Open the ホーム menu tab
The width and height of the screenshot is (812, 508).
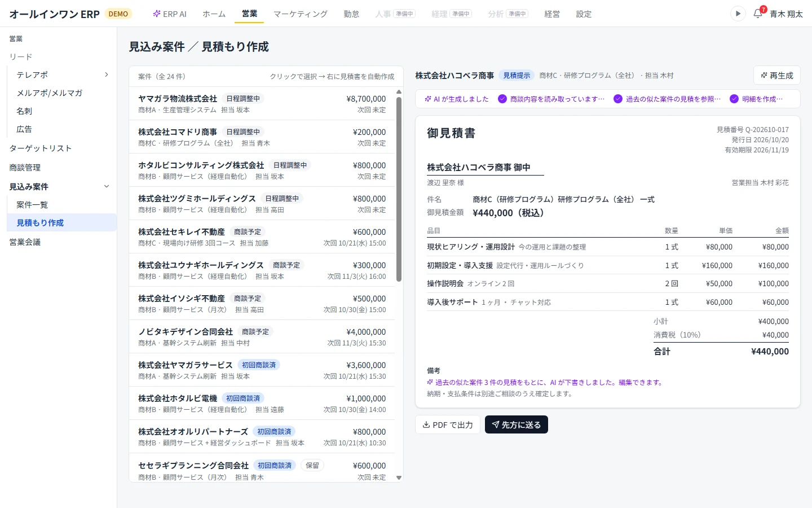pos(214,14)
